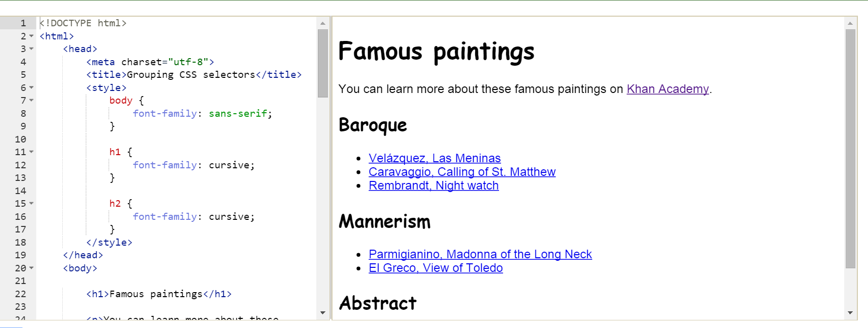The height and width of the screenshot is (328, 868).
Task: Open the Velázquez, Las Meninas link
Action: [435, 158]
